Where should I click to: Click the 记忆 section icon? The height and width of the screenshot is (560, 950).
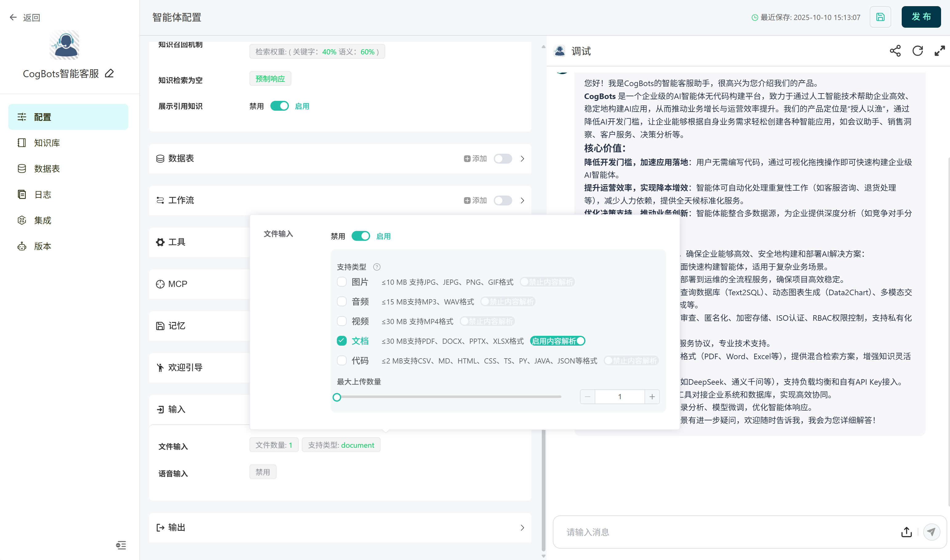pos(160,326)
